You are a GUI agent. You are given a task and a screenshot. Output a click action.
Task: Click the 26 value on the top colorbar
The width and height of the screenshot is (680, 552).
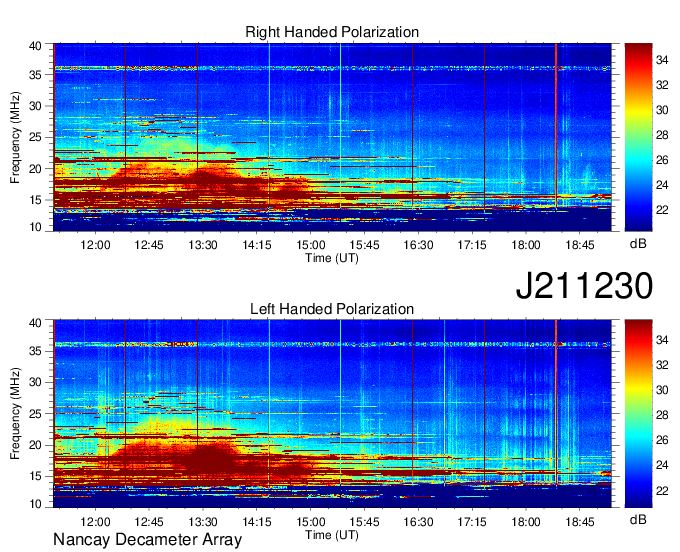click(662, 160)
